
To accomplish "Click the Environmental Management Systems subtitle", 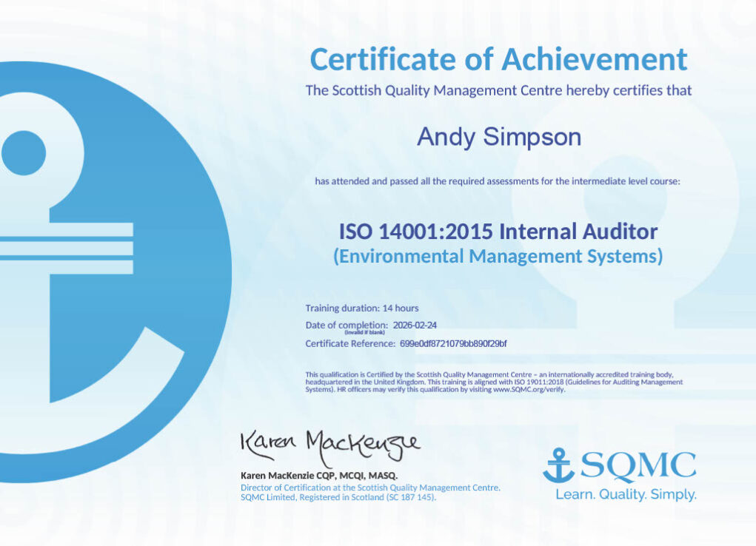I will [x=498, y=257].
